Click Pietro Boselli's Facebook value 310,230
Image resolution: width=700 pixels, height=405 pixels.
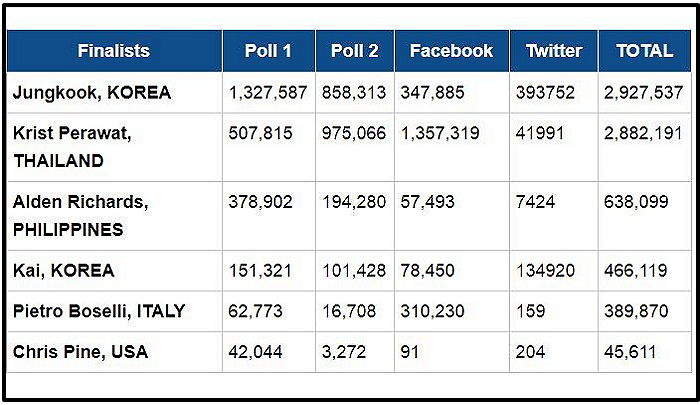(x=432, y=311)
